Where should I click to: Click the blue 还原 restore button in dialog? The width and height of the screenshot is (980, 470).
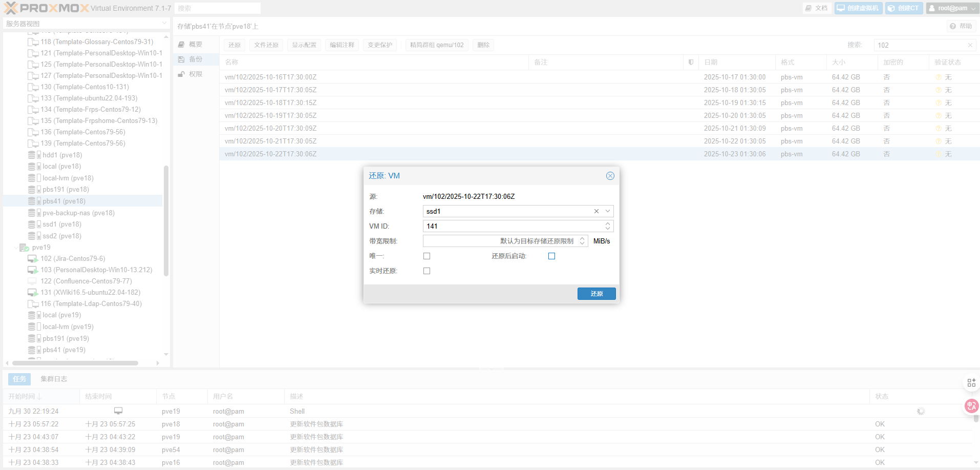pos(596,294)
